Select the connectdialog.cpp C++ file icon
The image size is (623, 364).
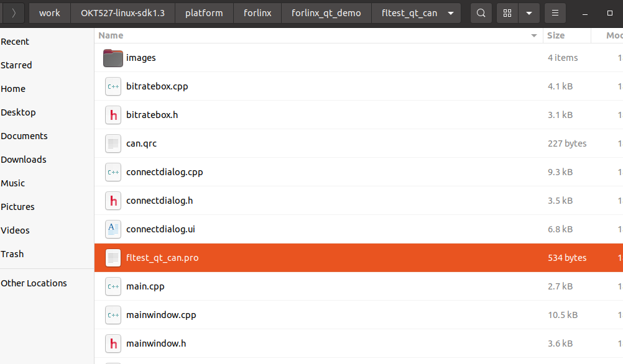click(113, 172)
